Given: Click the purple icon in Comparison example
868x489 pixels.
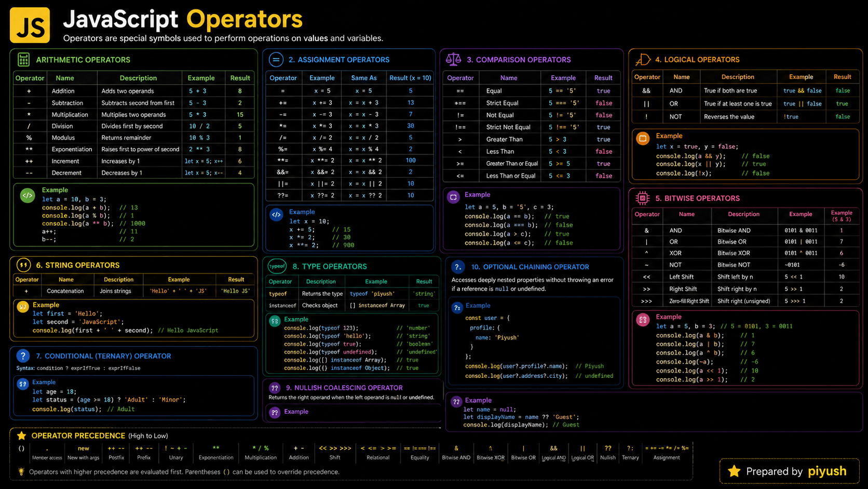Looking at the screenshot, I should [x=453, y=197].
